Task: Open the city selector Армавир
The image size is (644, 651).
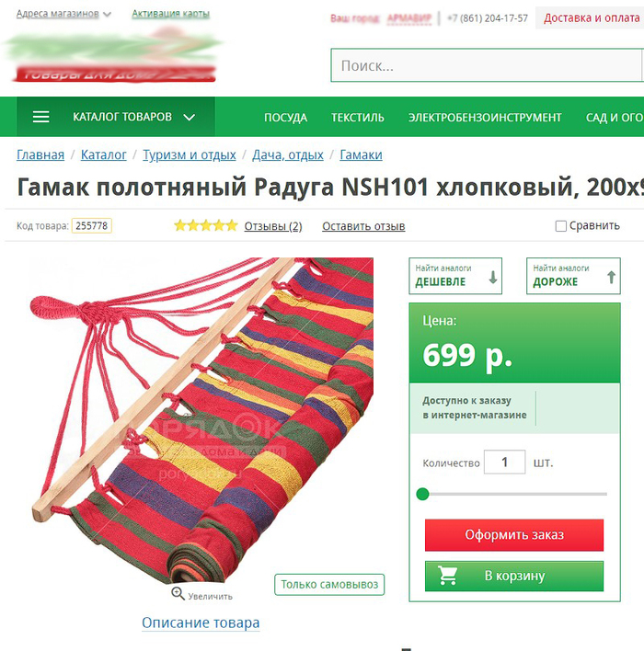Action: pyautogui.click(x=409, y=18)
